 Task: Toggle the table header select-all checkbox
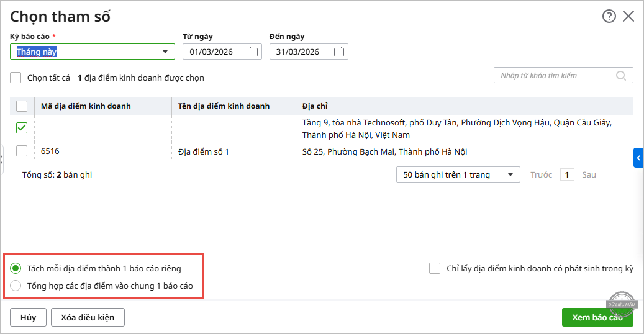pos(22,106)
